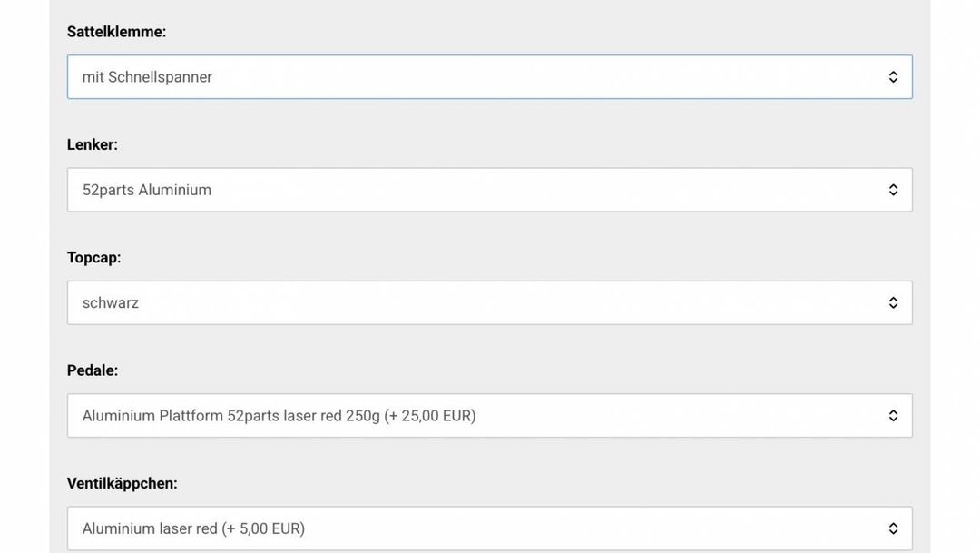
Task: Open the Ventilkäppchen dropdown
Action: point(489,528)
